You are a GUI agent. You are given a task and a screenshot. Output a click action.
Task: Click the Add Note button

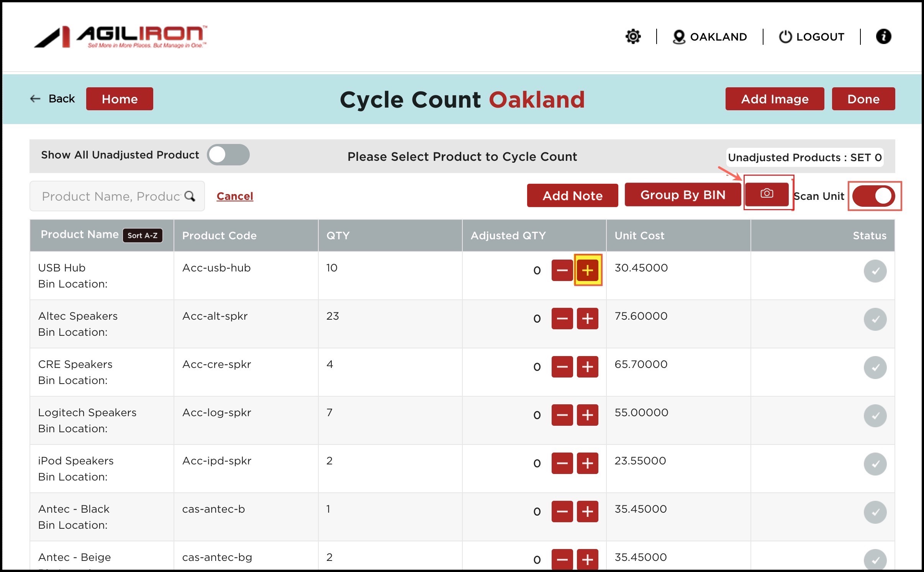click(572, 196)
